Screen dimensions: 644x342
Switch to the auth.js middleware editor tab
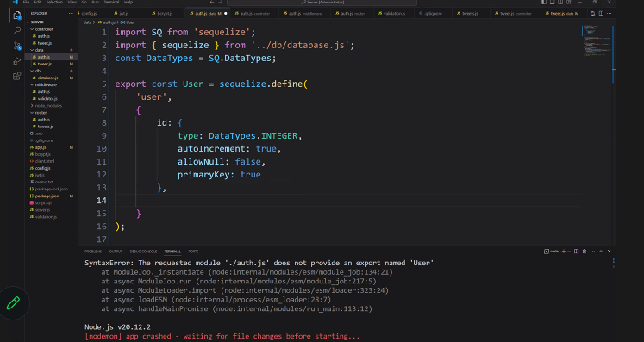[304, 14]
